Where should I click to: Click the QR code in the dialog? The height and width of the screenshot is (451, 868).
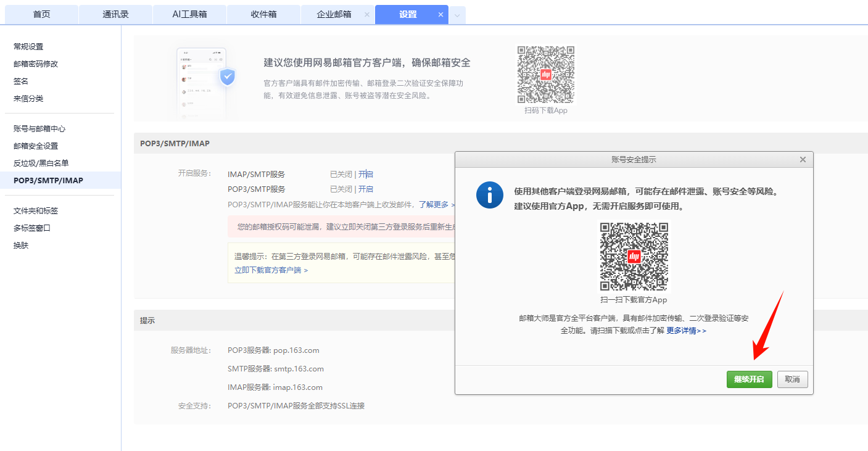coord(634,257)
